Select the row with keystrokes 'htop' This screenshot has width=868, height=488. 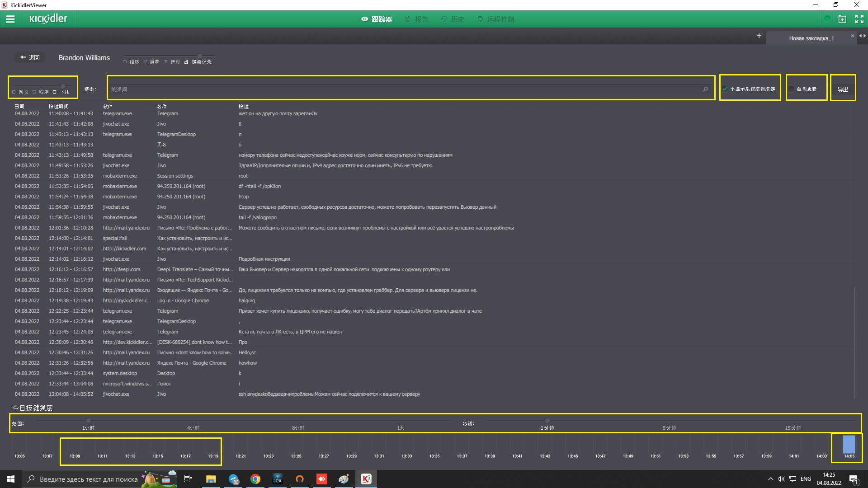pos(433,197)
